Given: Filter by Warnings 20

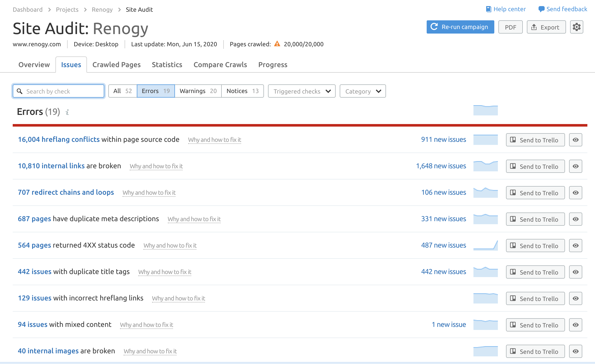Looking at the screenshot, I should pos(198,91).
